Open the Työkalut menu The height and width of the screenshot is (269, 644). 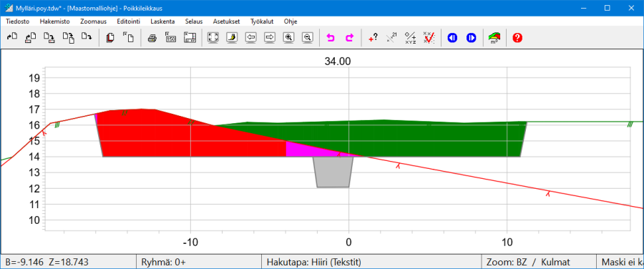point(262,21)
